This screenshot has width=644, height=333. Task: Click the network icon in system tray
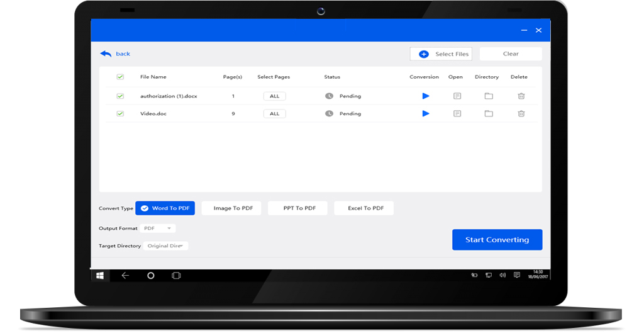[x=488, y=275]
